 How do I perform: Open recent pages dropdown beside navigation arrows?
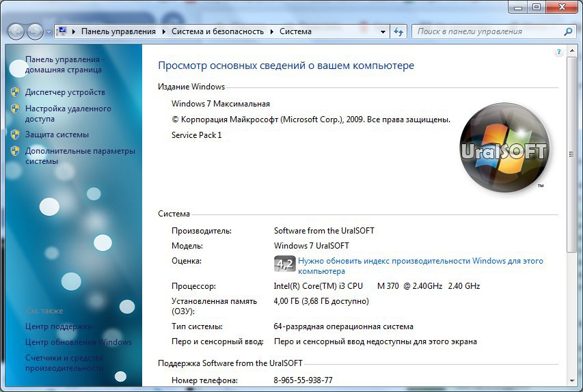[49, 32]
